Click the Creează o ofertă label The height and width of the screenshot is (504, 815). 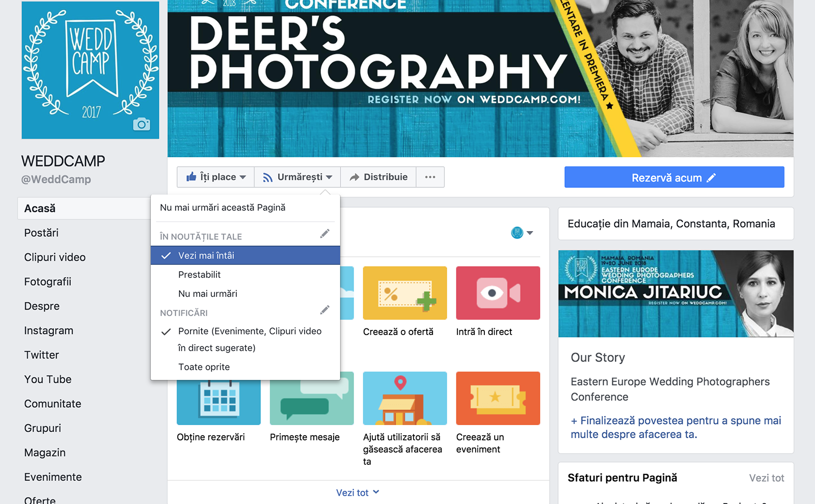398,332
